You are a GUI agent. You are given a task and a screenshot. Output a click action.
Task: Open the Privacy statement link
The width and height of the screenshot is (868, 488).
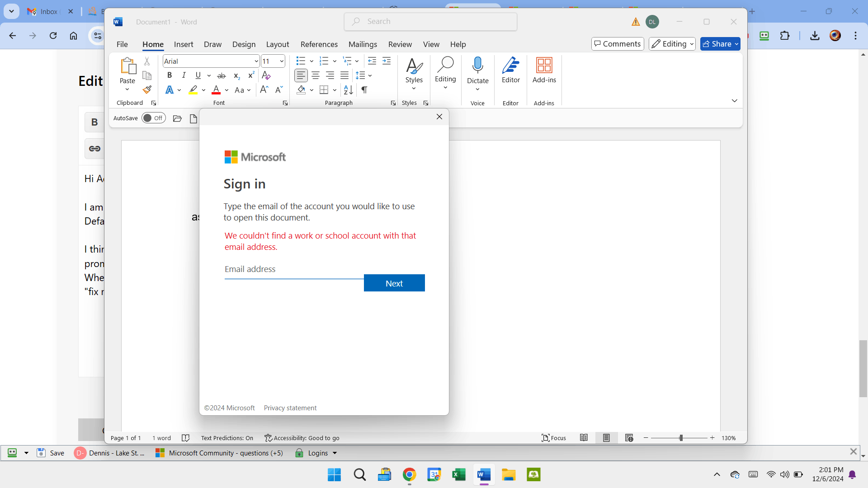(290, 408)
